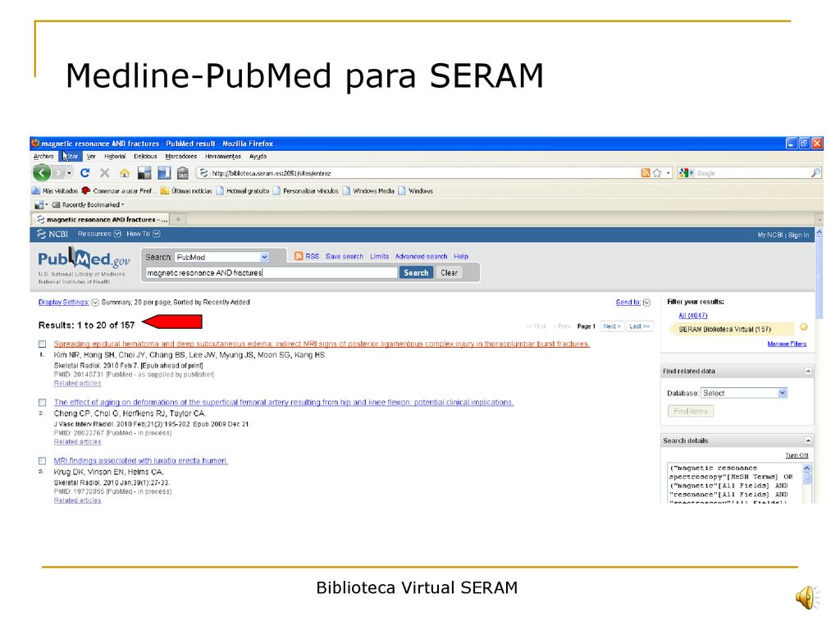840x630 pixels.
Task: Select the magnetic resonance AND fractures tab
Action: coord(101,219)
